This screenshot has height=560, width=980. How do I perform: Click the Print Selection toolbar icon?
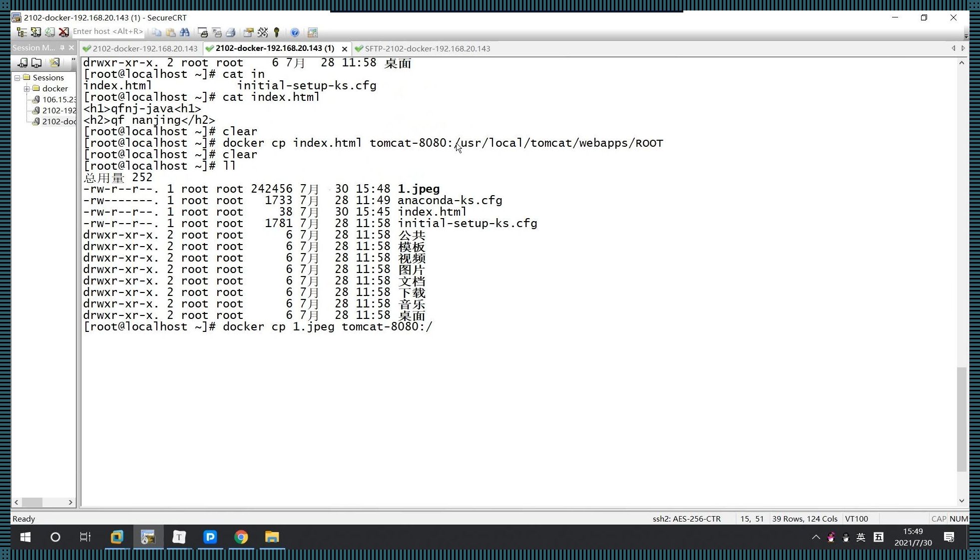217,32
